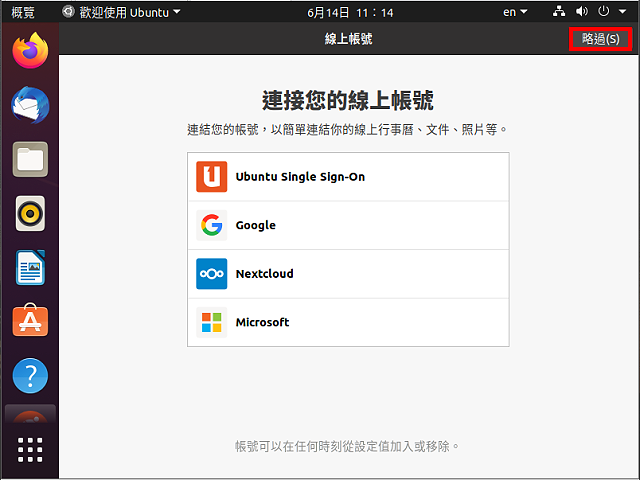Show all applications grid

[x=30, y=449]
